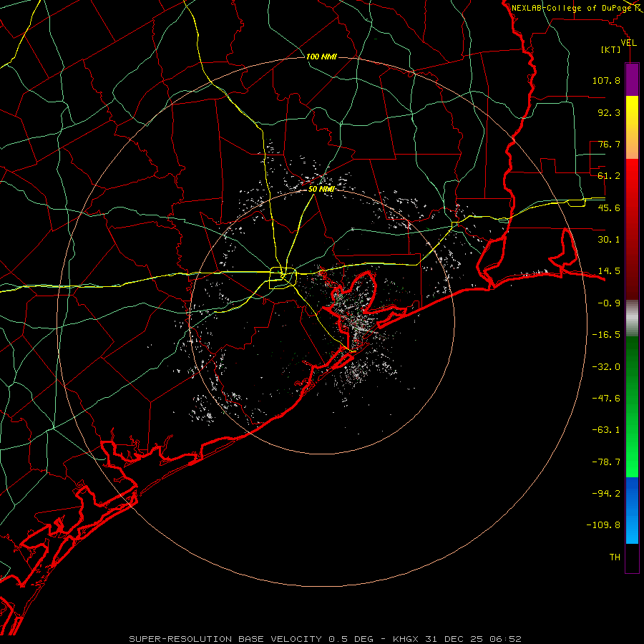Click the 61.2 legend value

coord(609,176)
